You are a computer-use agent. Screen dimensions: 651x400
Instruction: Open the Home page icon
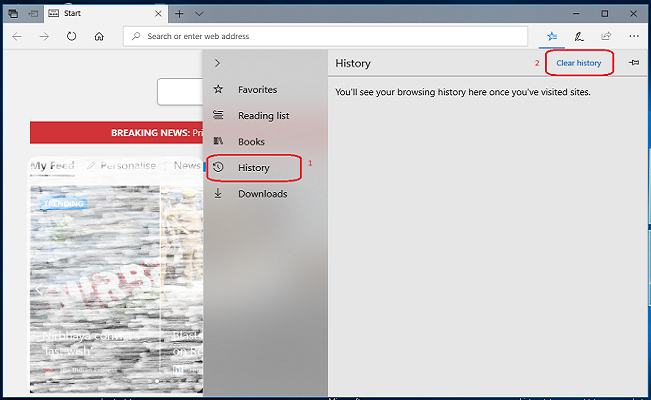[x=99, y=37]
